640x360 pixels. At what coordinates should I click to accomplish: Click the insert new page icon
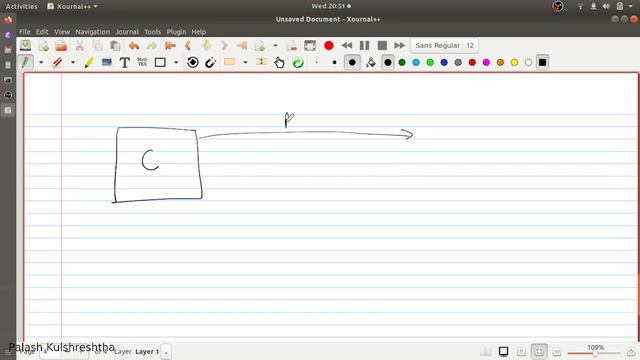[x=260, y=45]
